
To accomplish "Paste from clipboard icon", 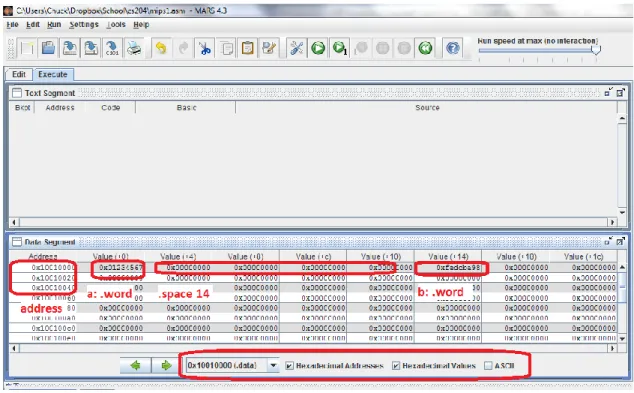I will (247, 49).
